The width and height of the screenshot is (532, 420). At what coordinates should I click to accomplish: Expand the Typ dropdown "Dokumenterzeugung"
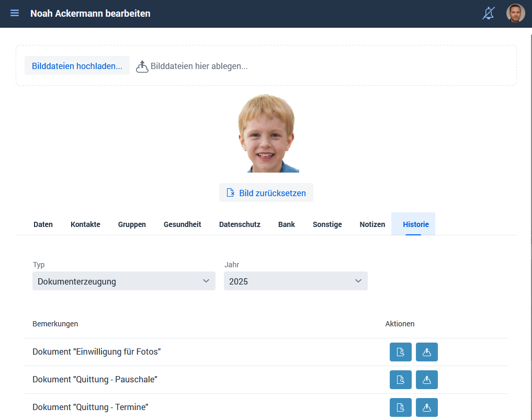[123, 281]
